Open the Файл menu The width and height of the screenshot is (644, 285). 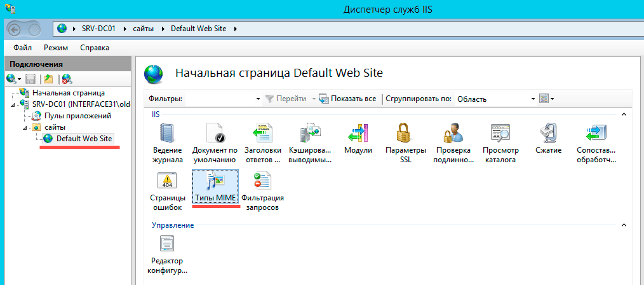tap(22, 48)
